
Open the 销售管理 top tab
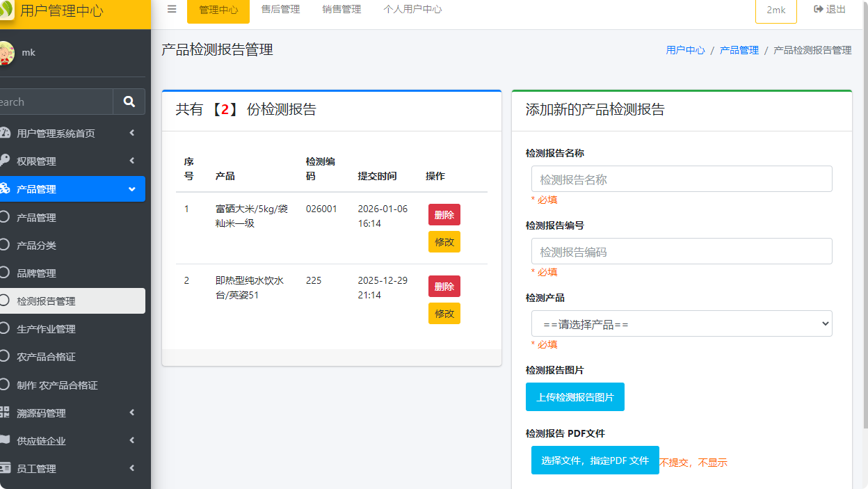pos(341,10)
